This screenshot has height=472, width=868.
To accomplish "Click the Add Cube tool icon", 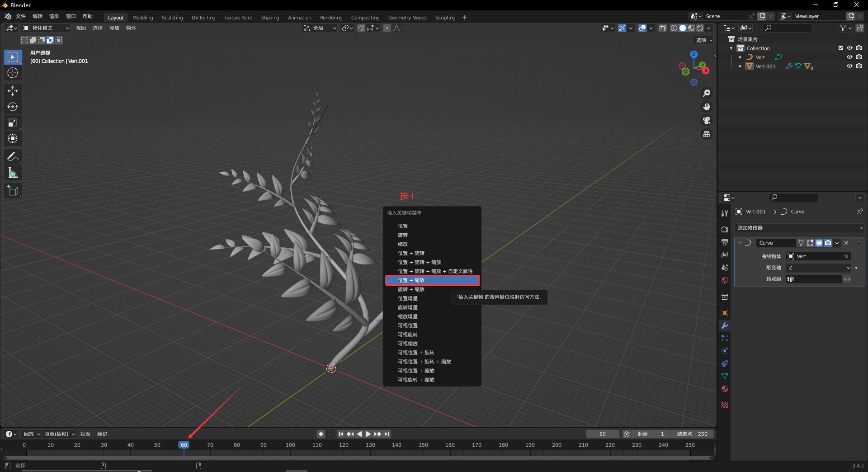I will [x=13, y=191].
